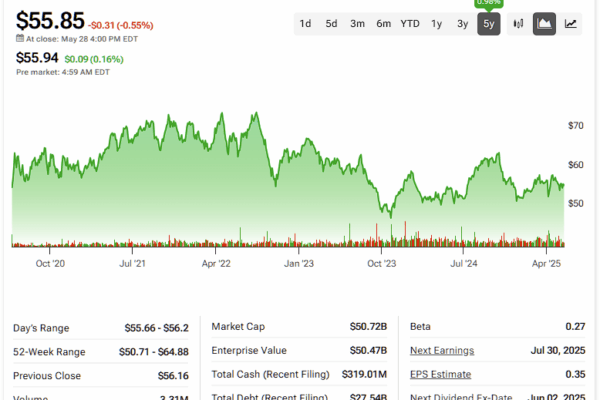This screenshot has width=600, height=400.
Task: Click the -$0.31 (-0.55%) change
Action: pyautogui.click(x=121, y=25)
